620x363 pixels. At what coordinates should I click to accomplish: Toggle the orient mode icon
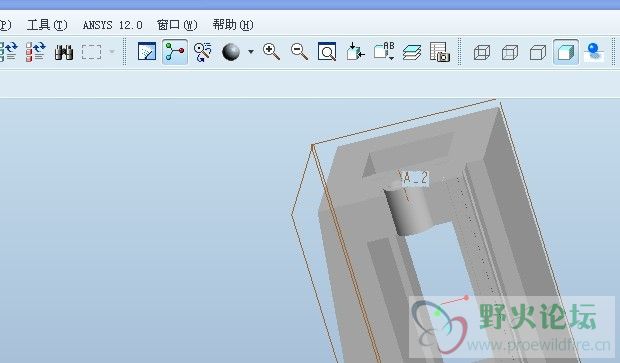point(203,52)
